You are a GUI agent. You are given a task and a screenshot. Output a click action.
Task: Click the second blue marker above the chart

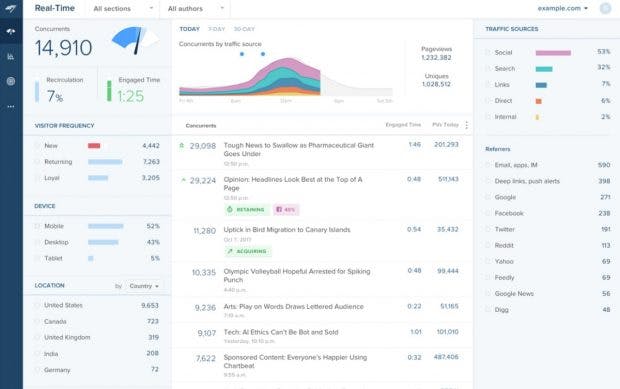point(263,54)
